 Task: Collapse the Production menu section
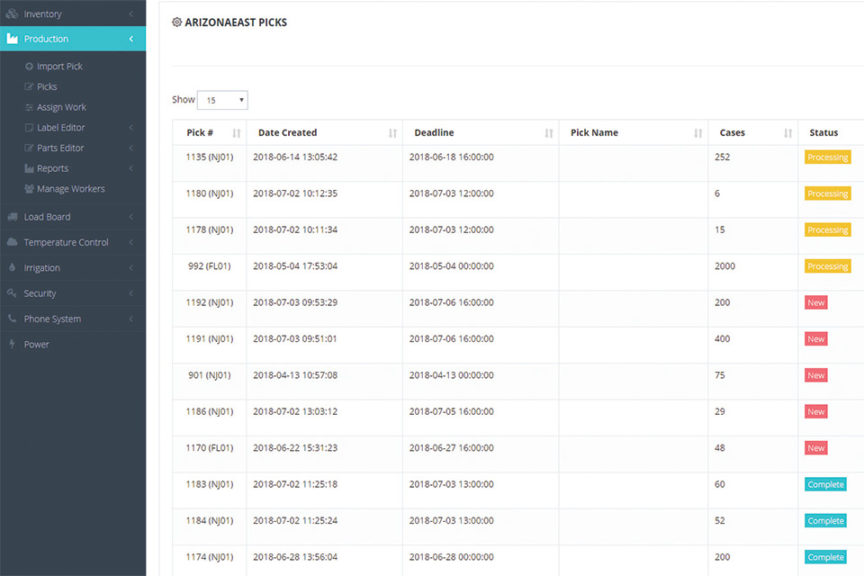point(131,39)
